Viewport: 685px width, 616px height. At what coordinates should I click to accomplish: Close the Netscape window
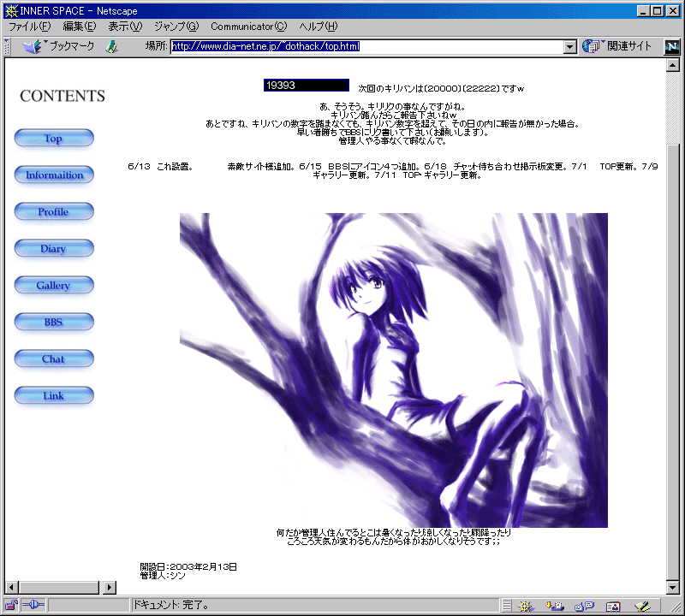pos(673,10)
